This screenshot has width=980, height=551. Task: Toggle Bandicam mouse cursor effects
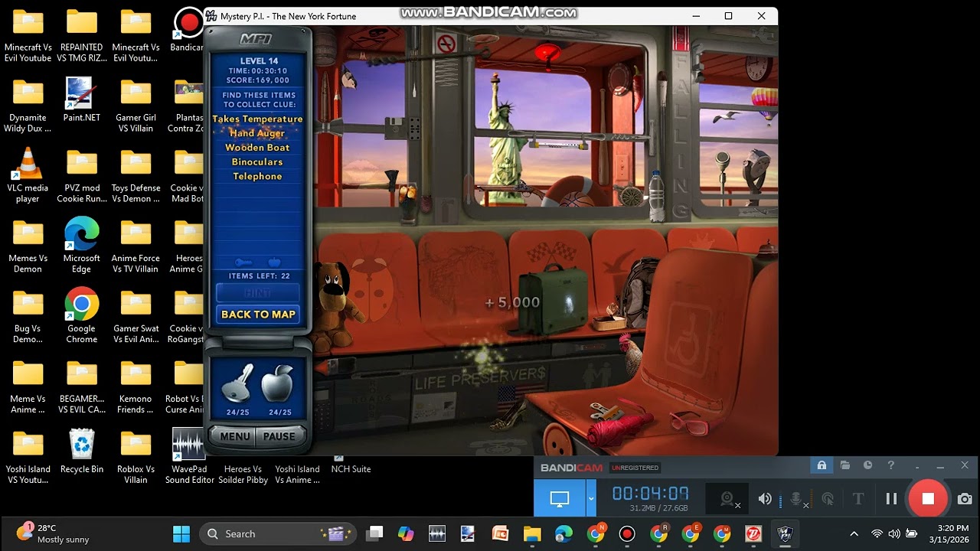click(828, 499)
